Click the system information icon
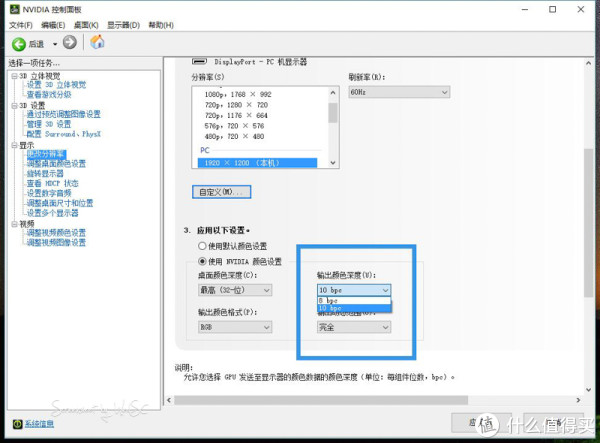Screen dimensions: 600x443 [17, 424]
